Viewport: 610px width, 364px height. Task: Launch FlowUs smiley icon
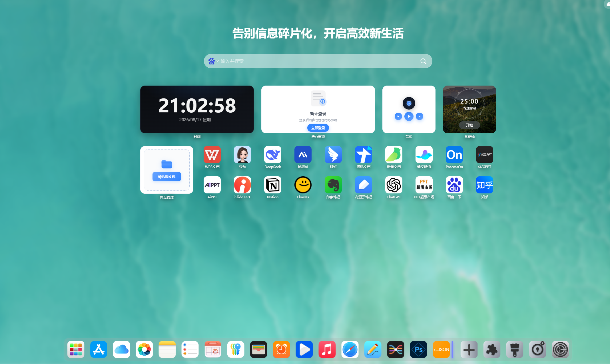[303, 185]
